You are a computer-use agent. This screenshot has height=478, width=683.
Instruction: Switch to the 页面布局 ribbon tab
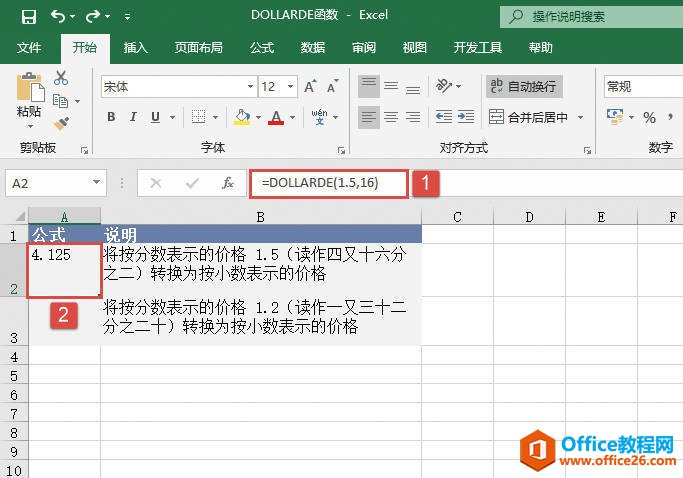coord(199,47)
